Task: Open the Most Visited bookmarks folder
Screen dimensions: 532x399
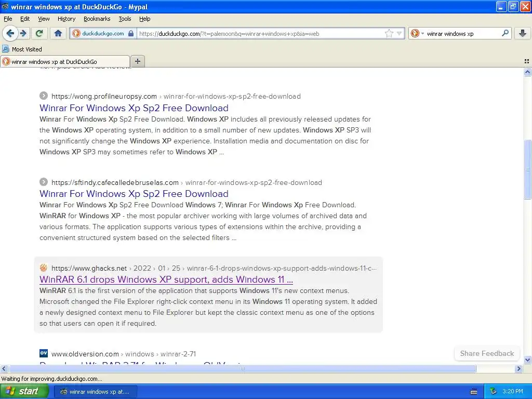Action: 22,49
